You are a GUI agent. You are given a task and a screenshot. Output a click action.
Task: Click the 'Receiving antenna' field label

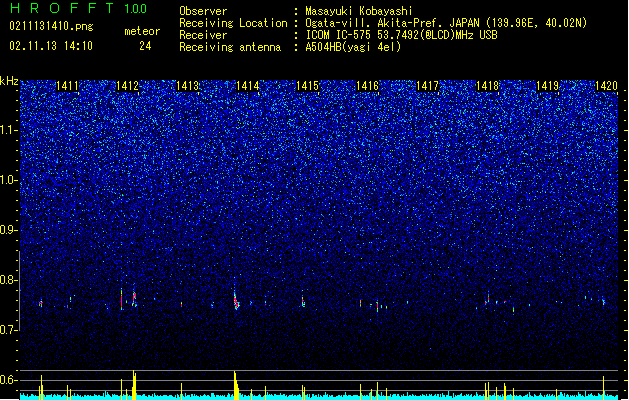point(230,47)
